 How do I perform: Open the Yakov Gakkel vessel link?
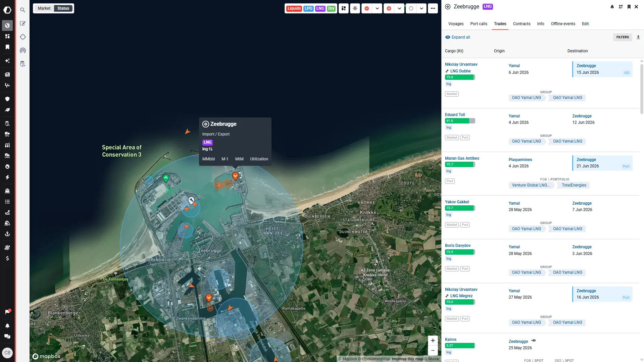pyautogui.click(x=457, y=202)
